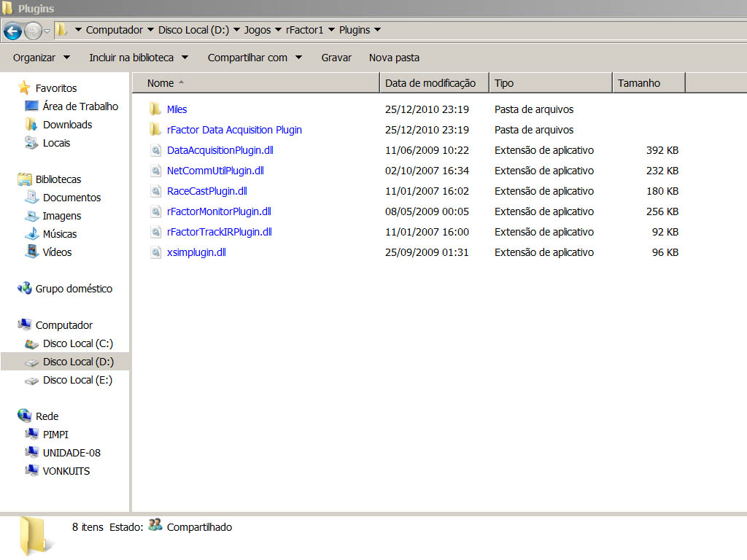Sort by the Tamanho column header
This screenshot has height=560, width=747.
point(649,83)
